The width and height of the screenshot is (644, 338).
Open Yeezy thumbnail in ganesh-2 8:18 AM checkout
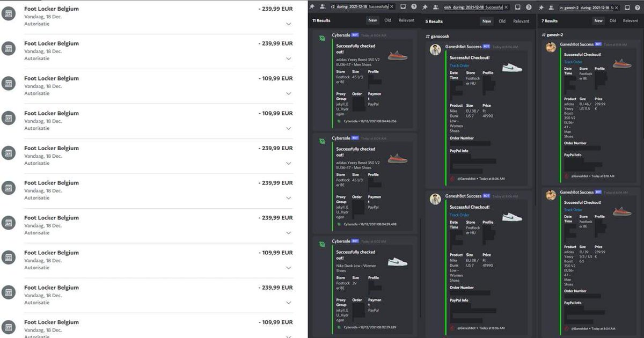pyautogui.click(x=622, y=63)
